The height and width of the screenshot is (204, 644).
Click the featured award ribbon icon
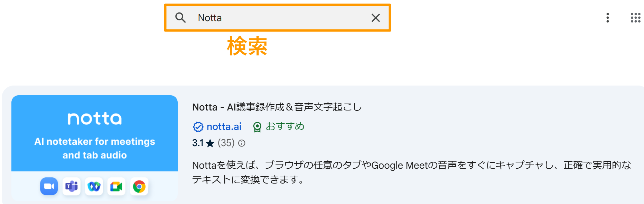257,127
